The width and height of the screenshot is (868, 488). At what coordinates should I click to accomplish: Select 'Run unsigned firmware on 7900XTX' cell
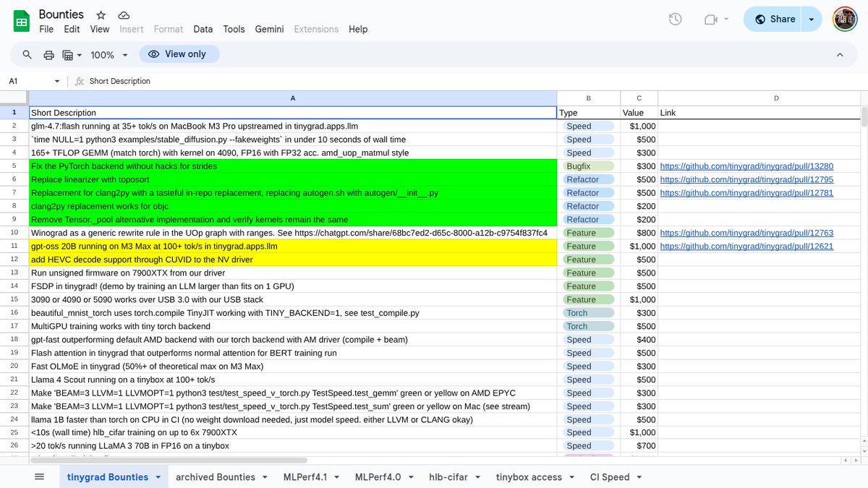click(x=292, y=273)
